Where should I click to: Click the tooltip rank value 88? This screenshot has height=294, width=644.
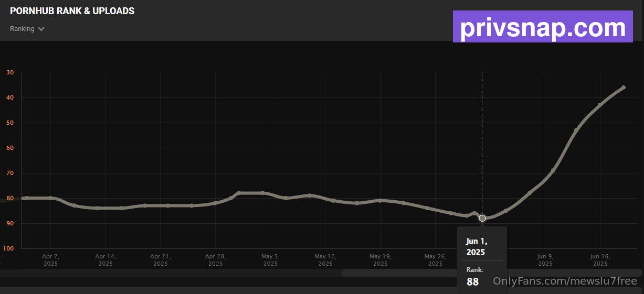coord(472,282)
